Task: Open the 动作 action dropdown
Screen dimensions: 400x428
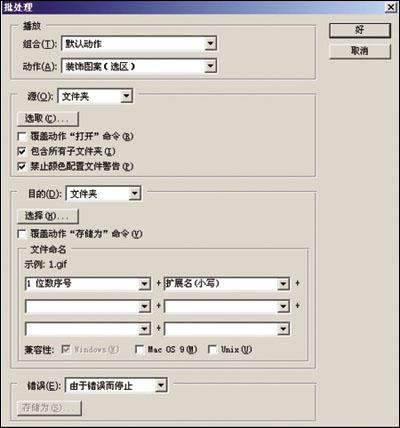Action: 139,67
